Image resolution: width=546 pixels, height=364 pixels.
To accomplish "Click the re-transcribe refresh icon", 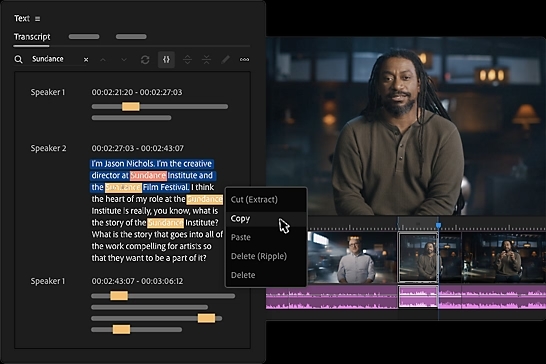I will (x=145, y=60).
